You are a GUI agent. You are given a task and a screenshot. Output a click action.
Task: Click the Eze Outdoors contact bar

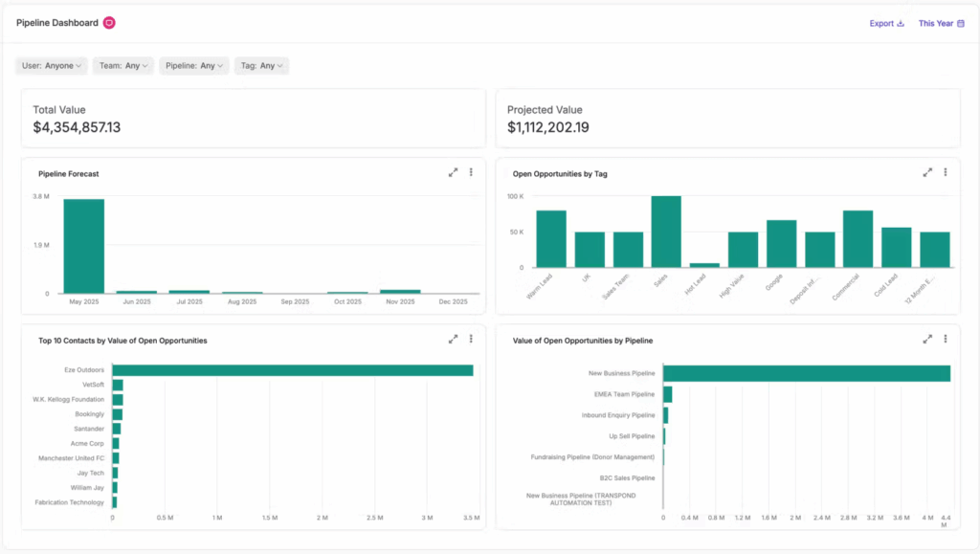pos(292,370)
